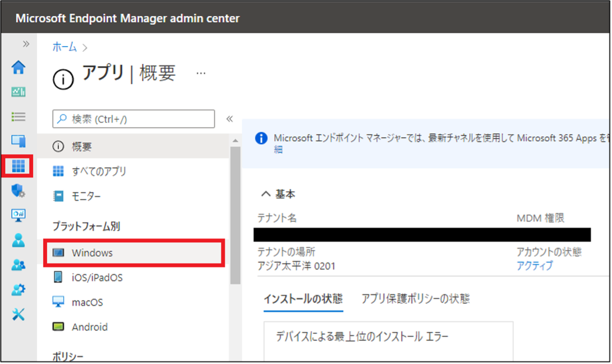Switch to アプリ保護ポリシーの状態 tab
The image size is (612, 364).
(415, 299)
